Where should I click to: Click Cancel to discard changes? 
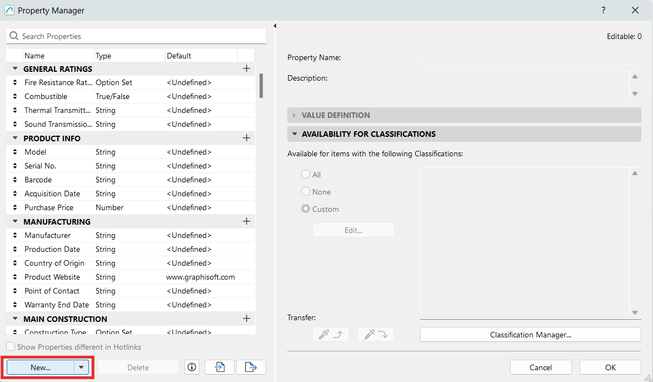541,367
